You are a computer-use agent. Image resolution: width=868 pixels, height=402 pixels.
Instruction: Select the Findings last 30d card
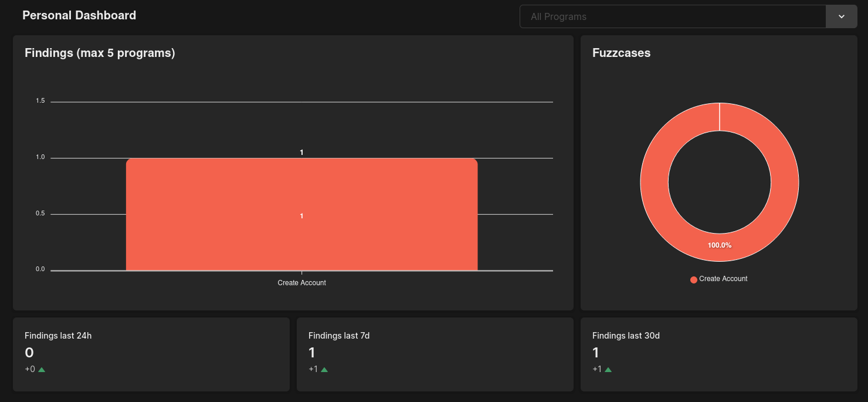[x=718, y=354]
